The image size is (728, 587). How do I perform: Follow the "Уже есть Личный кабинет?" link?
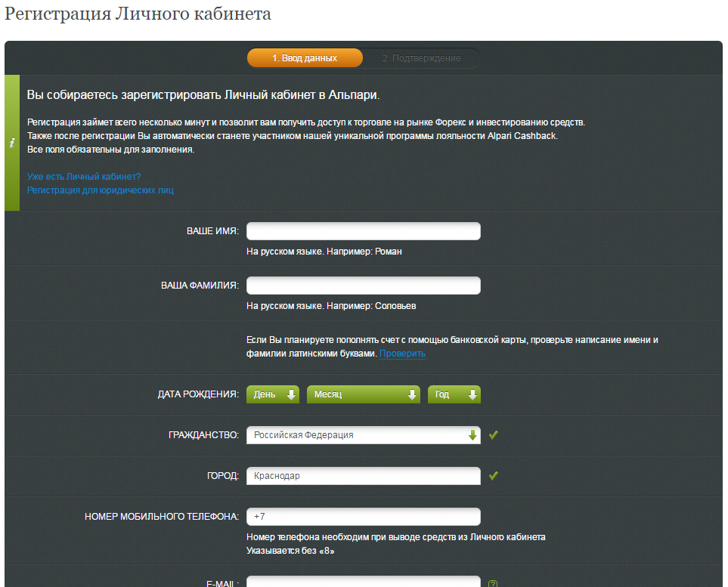click(84, 176)
